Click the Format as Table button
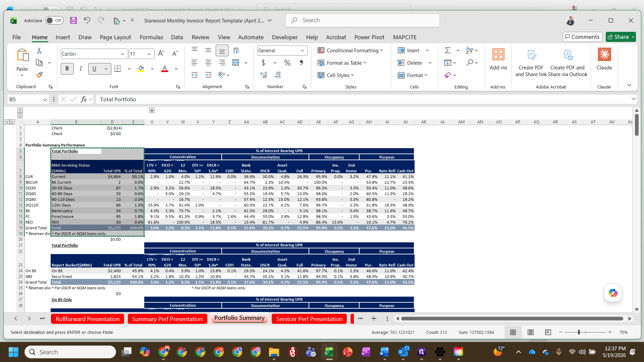The width and height of the screenshot is (644, 362). pyautogui.click(x=342, y=63)
